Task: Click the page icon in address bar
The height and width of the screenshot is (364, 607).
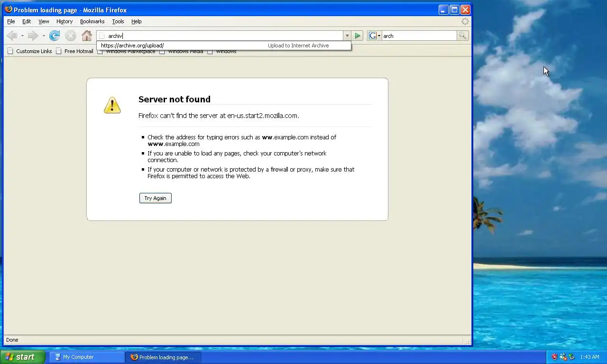Action: [101, 36]
